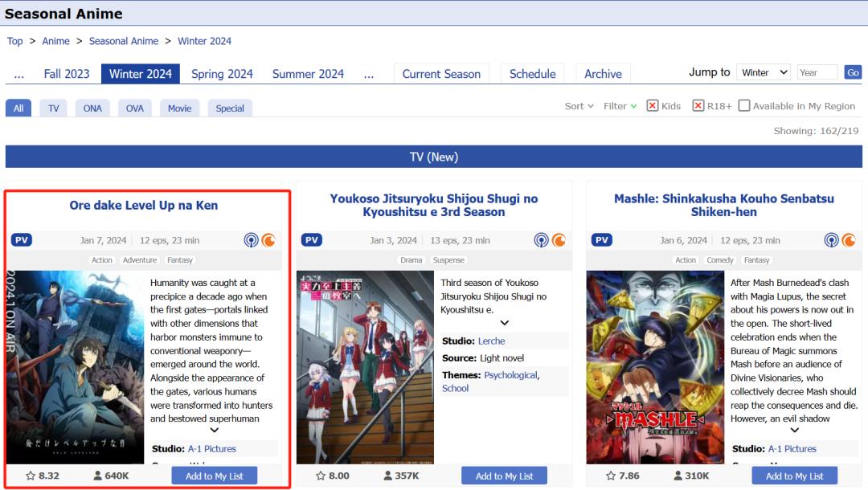Image resolution: width=868 pixels, height=490 pixels.
Task: Expand synopsis of Ore dake Level Up na Ken
Action: click(x=215, y=431)
